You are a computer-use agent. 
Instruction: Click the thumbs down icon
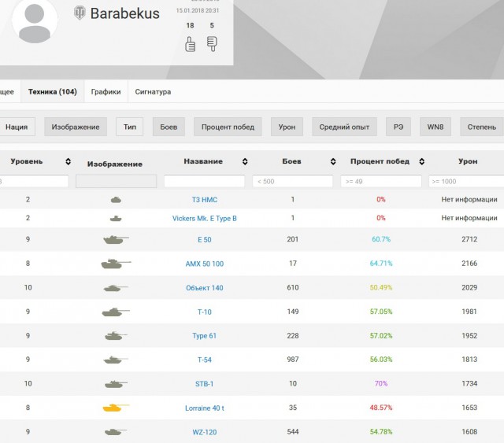(212, 44)
